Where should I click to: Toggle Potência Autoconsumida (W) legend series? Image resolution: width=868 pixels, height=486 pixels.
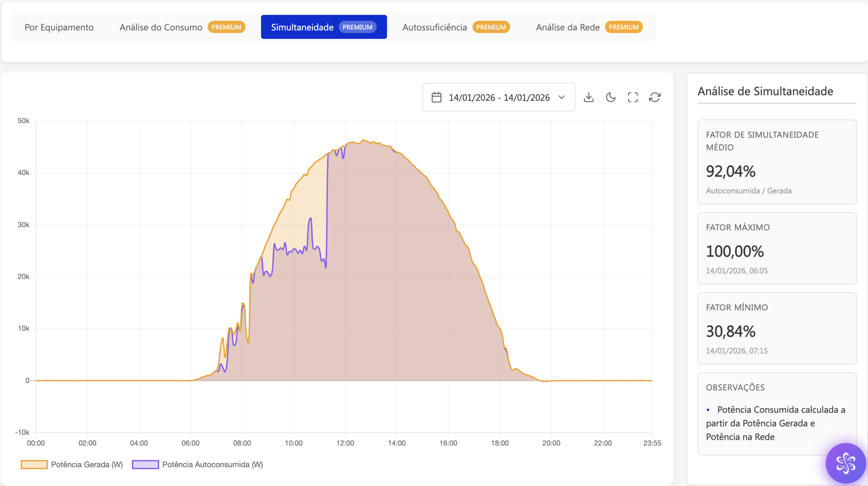coord(212,464)
